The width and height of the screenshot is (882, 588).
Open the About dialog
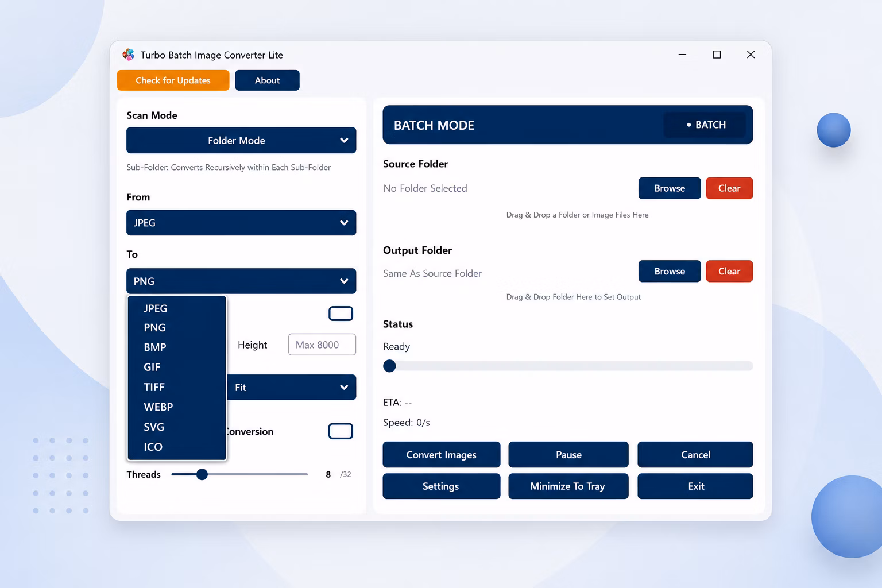267,80
